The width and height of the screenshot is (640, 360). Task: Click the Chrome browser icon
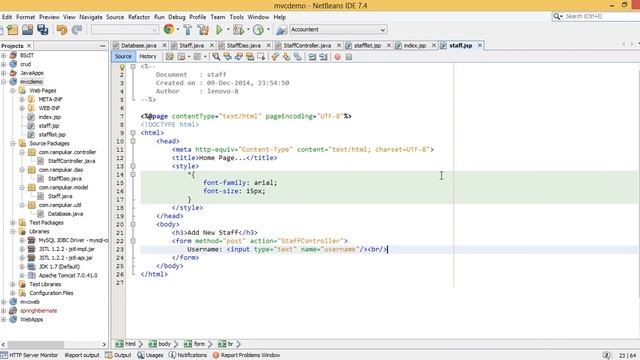click(x=169, y=29)
